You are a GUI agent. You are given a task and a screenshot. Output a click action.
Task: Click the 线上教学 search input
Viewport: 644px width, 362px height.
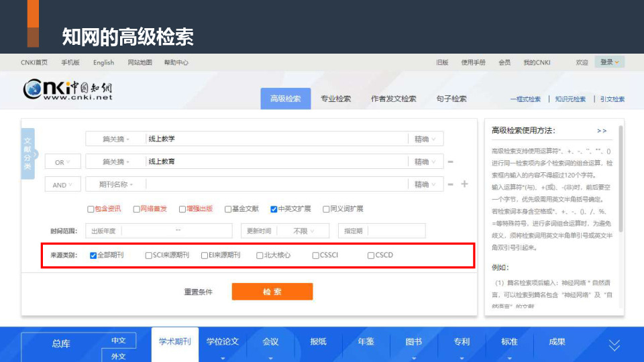click(x=276, y=139)
